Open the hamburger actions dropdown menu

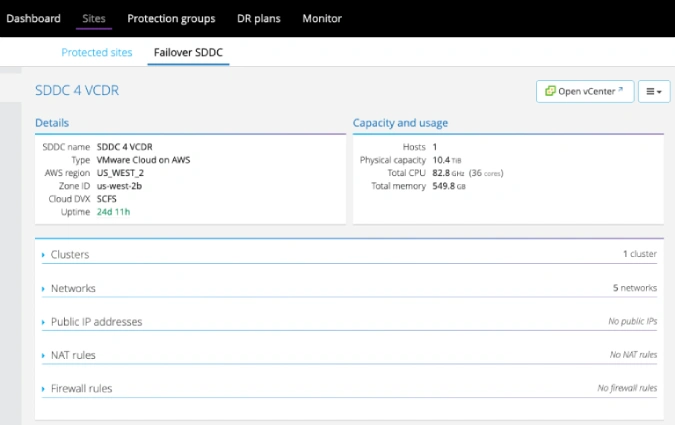click(654, 91)
